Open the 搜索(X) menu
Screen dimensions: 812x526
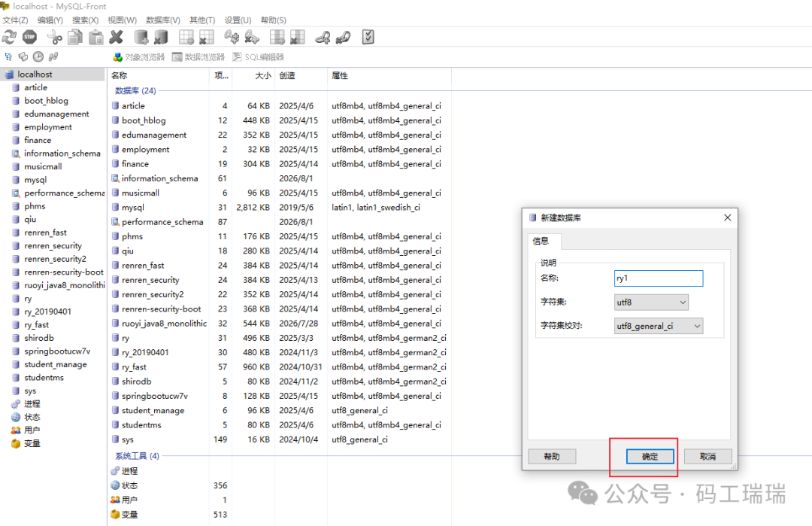[86, 20]
